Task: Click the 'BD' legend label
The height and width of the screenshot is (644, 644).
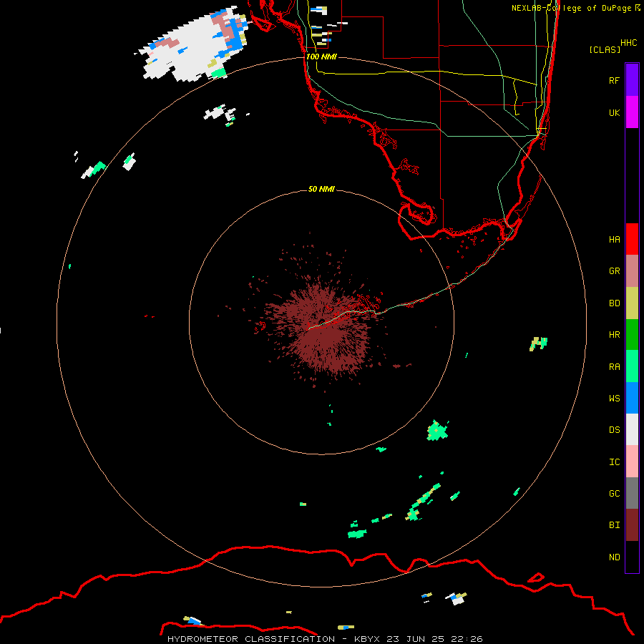Action: click(614, 303)
